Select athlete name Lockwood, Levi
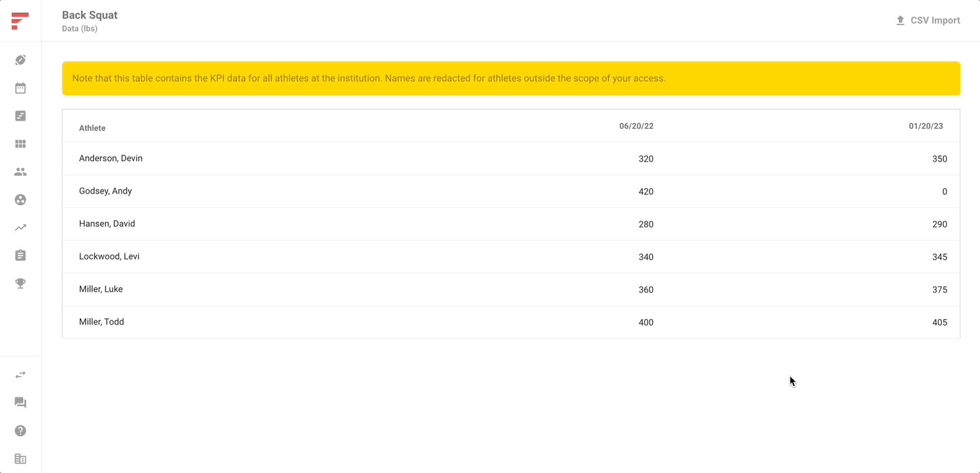Screen dimensions: 980x473 [109, 256]
